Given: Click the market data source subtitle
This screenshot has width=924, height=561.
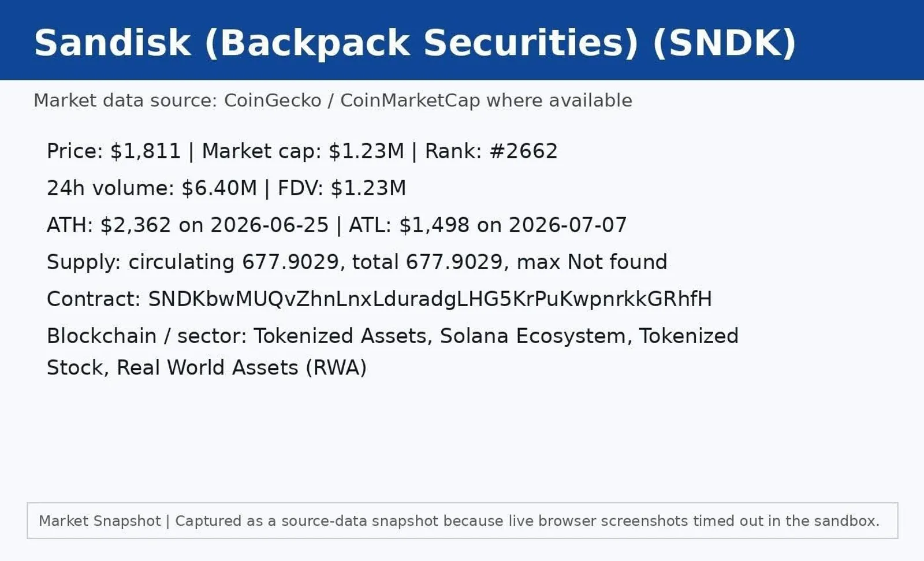Looking at the screenshot, I should click(x=333, y=101).
